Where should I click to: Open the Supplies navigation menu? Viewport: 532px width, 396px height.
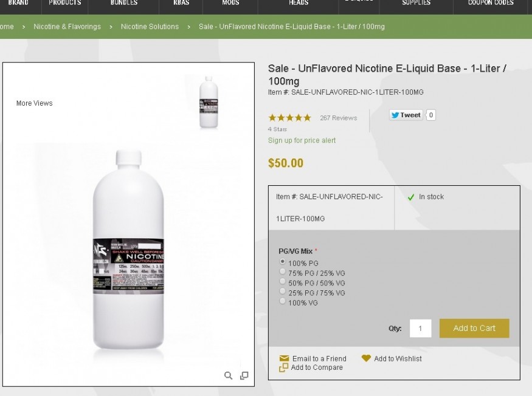coord(416,4)
